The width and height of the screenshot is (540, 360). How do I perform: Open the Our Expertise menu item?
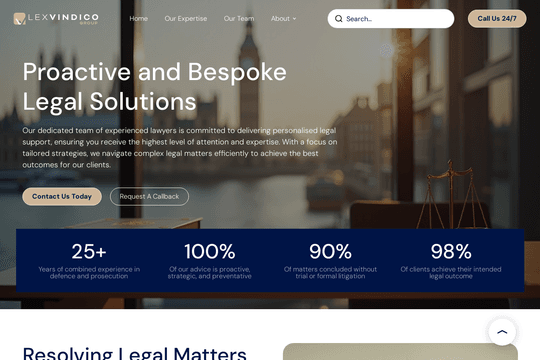(186, 19)
